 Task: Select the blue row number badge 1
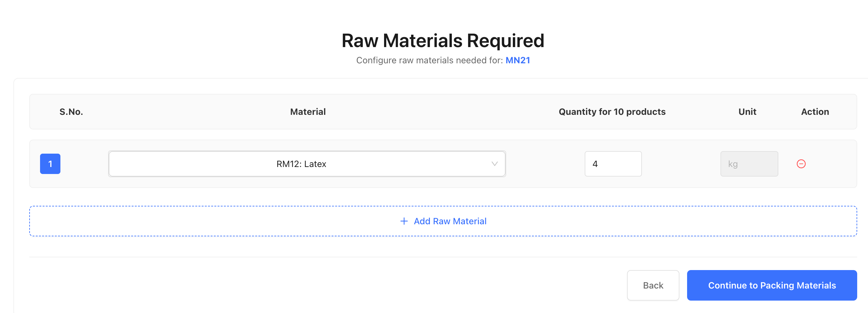tap(50, 163)
